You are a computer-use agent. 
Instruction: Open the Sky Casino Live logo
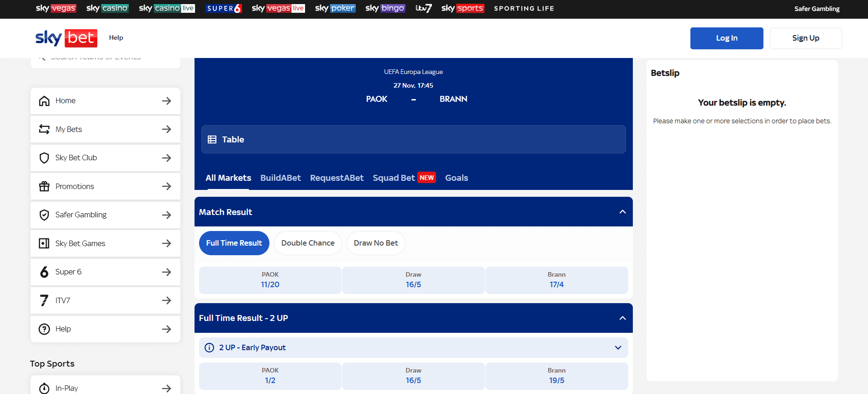167,8
